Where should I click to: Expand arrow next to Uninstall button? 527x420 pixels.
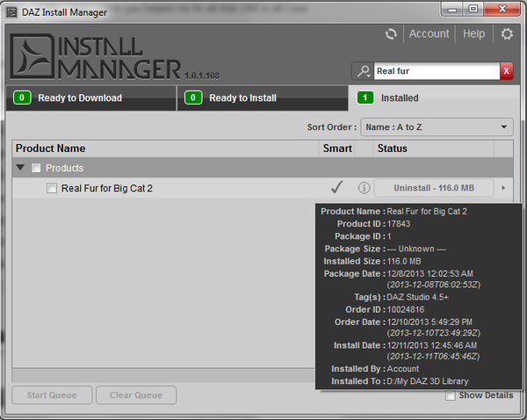[503, 188]
